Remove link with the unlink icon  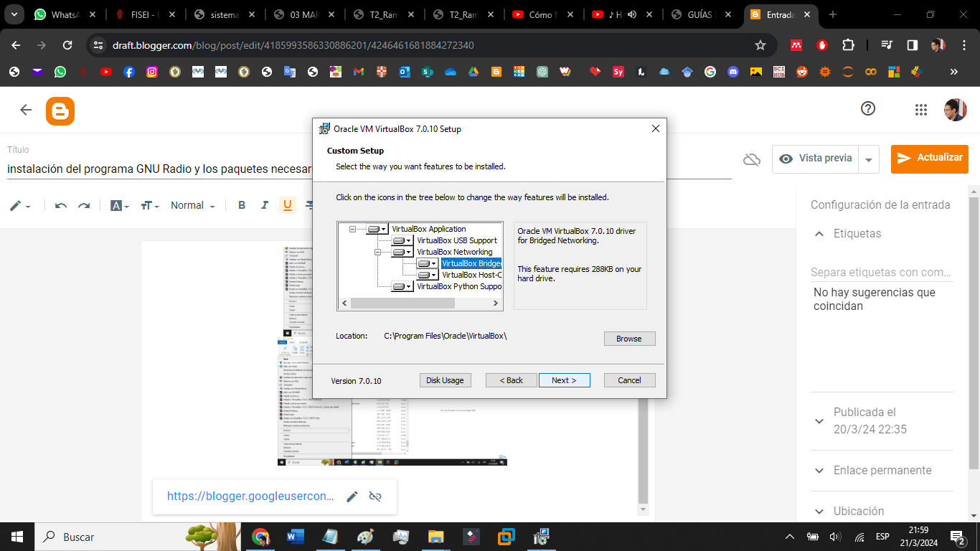pyautogui.click(x=375, y=496)
